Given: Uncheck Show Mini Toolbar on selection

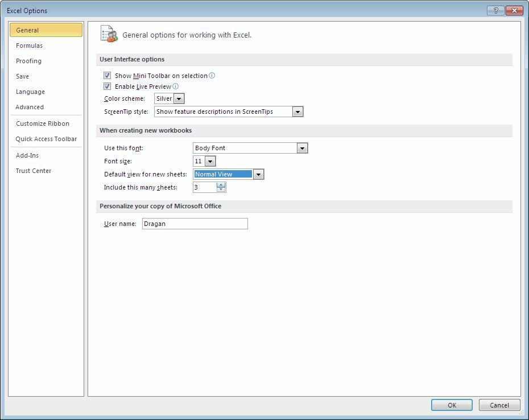Looking at the screenshot, I should [x=108, y=76].
